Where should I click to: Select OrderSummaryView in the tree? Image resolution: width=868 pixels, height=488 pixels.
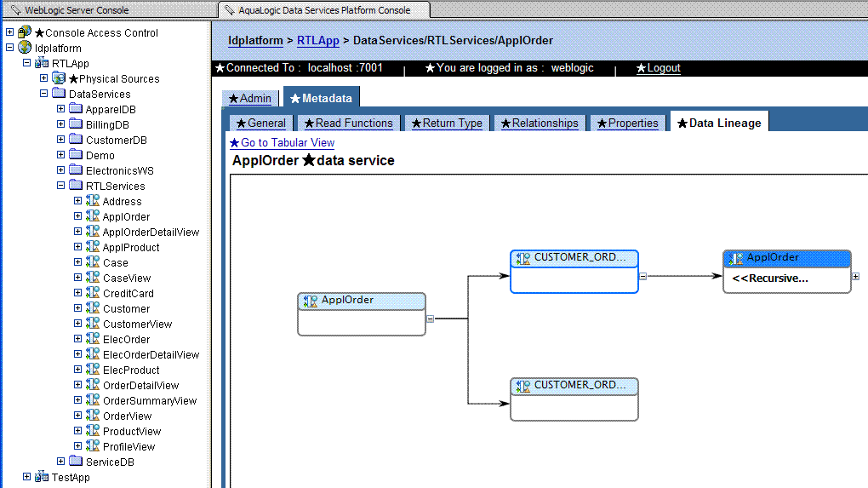pos(150,400)
